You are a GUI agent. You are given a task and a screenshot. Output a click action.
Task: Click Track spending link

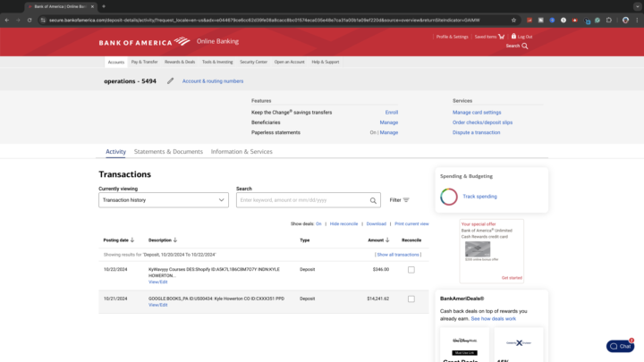click(x=479, y=197)
